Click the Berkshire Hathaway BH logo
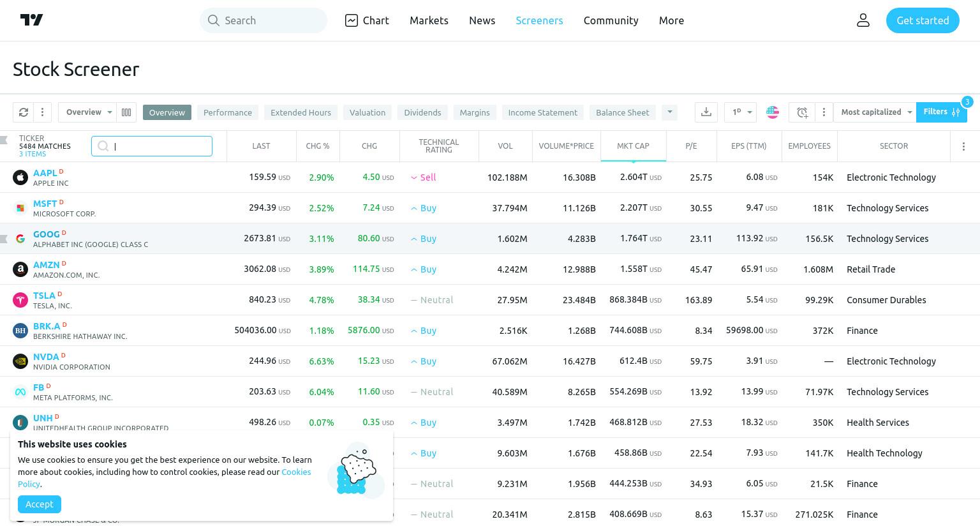This screenshot has width=980, height=526. pyautogui.click(x=20, y=331)
